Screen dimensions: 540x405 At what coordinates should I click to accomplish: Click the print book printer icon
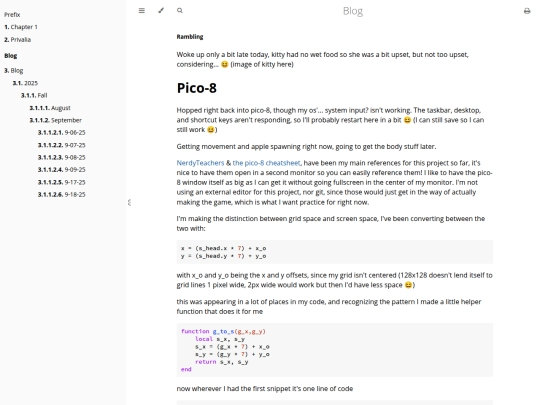[x=527, y=11]
